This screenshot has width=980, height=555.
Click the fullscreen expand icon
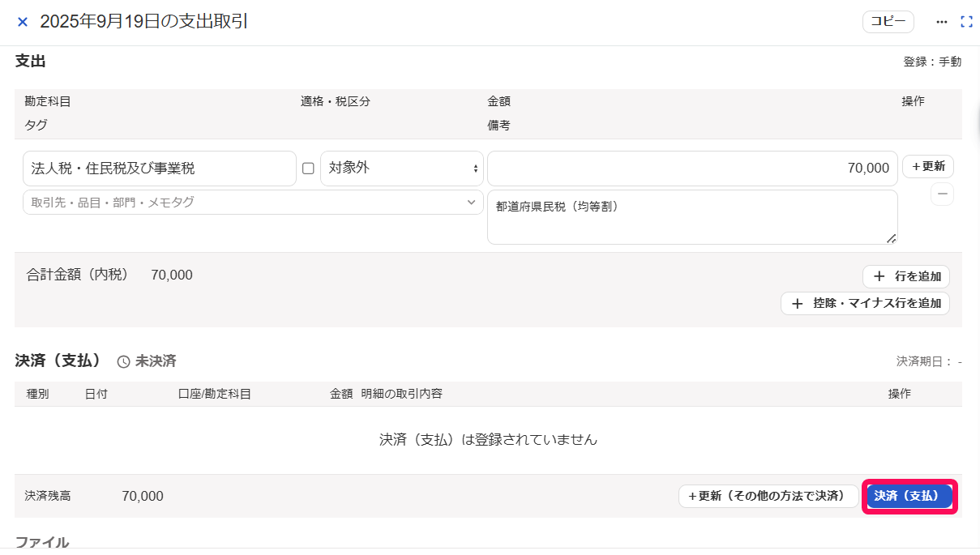966,22
